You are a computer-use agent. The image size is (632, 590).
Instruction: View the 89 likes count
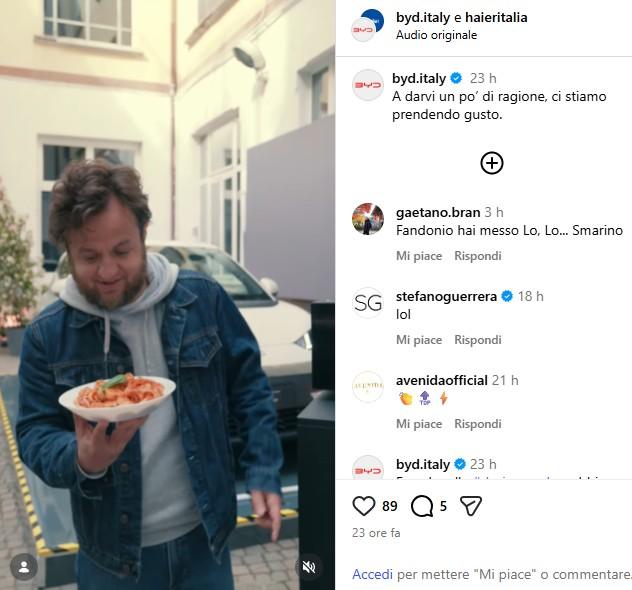click(x=390, y=506)
